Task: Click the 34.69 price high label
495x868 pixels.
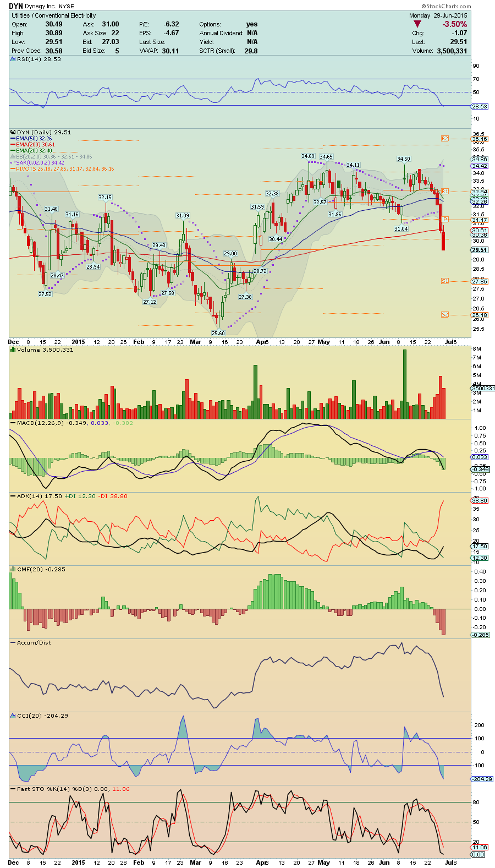Action: coord(308,156)
